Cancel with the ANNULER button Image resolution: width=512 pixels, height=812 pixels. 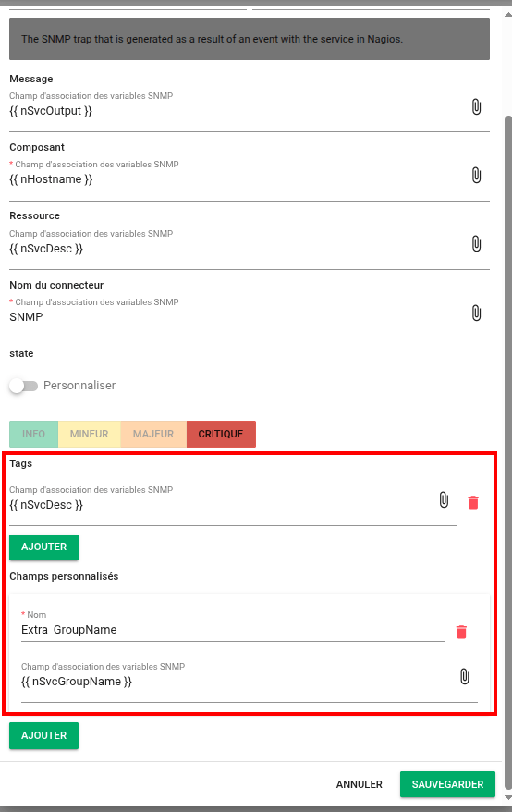click(360, 784)
